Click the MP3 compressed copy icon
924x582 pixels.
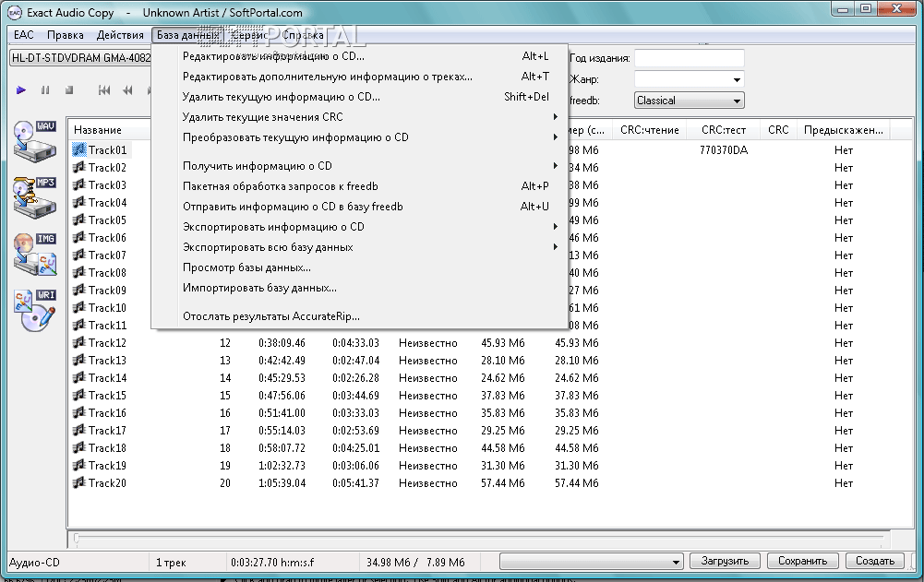pyautogui.click(x=34, y=197)
